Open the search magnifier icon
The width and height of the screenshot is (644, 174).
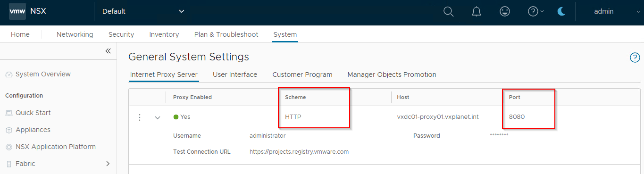point(449,11)
